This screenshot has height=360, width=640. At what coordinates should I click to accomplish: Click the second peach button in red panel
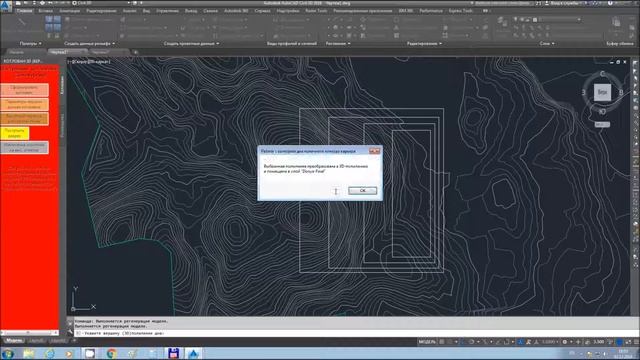click(x=24, y=104)
